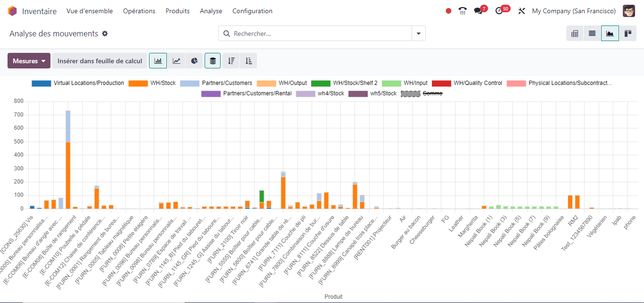Switch to list view
644x303 pixels.
point(592,34)
